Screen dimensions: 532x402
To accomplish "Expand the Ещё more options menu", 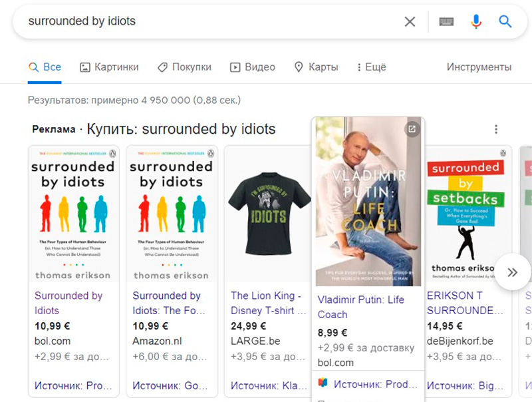I will [371, 67].
